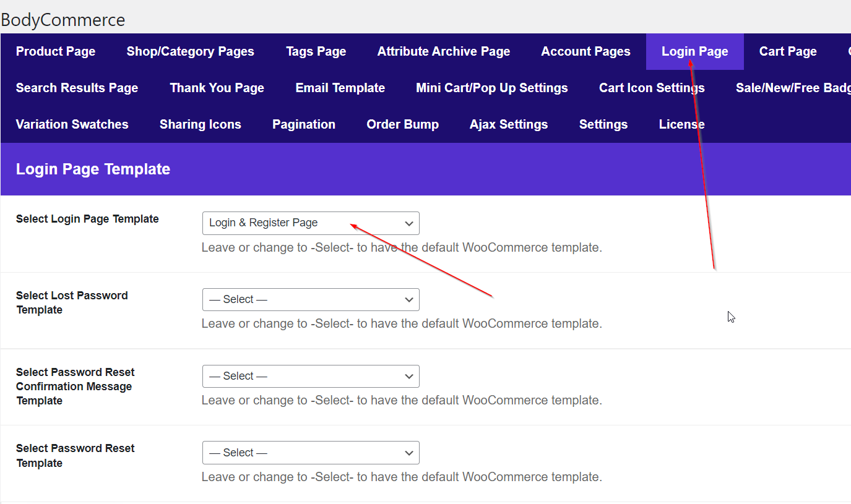Open the Select Login Page Template dropdown
This screenshot has height=504, width=851.
(x=311, y=223)
